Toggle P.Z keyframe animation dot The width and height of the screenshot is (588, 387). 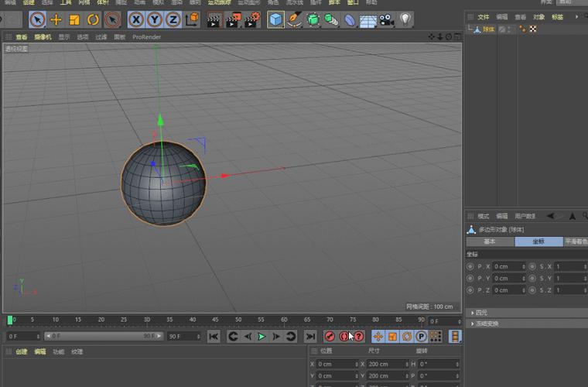[470, 290]
